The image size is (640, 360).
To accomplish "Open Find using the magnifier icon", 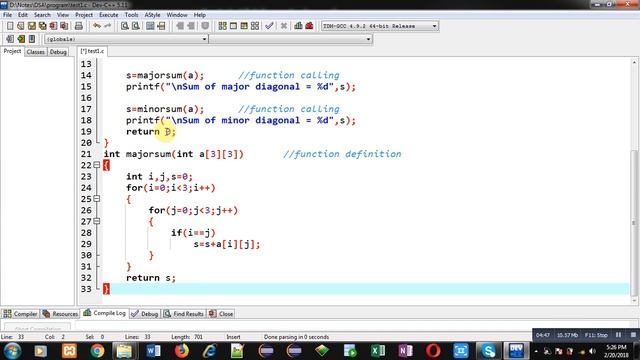I will point(125,26).
